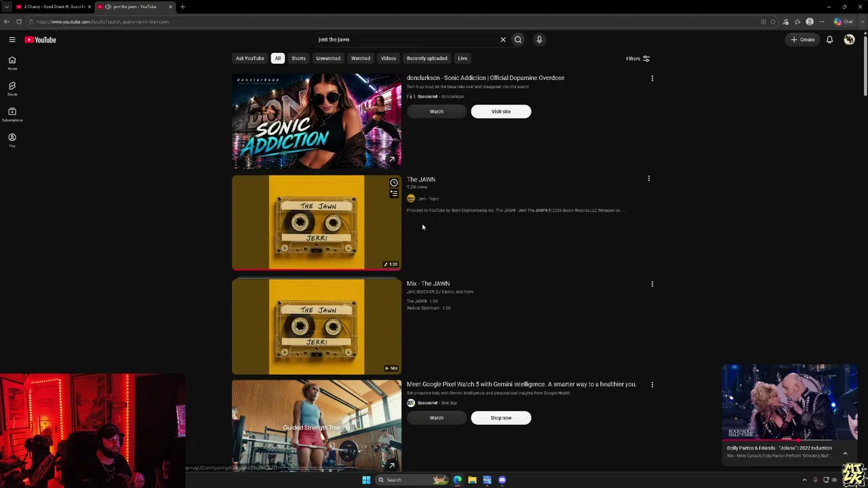The width and height of the screenshot is (868, 488).
Task: Select the Live filter chip
Action: 462,58
